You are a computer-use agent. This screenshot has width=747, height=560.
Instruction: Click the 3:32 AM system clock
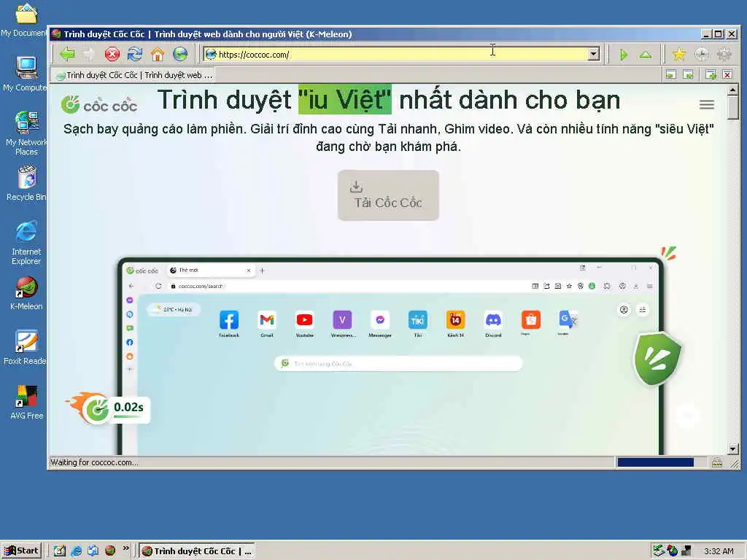719,551
